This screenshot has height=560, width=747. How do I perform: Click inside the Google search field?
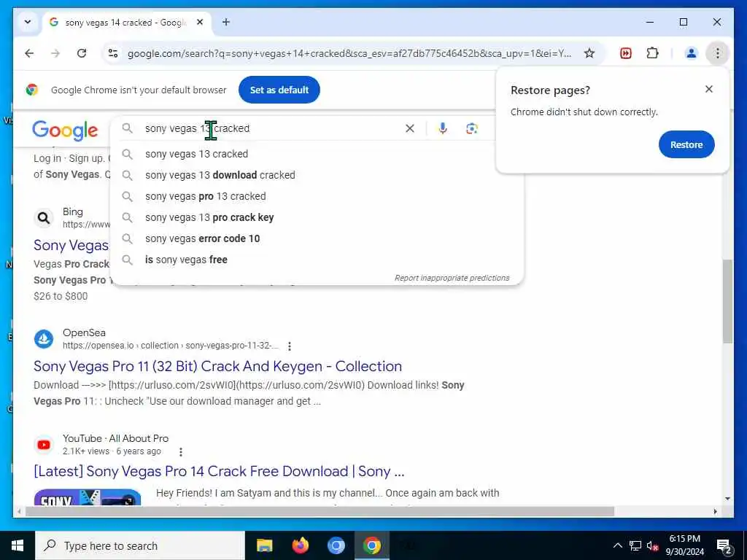pos(271,128)
